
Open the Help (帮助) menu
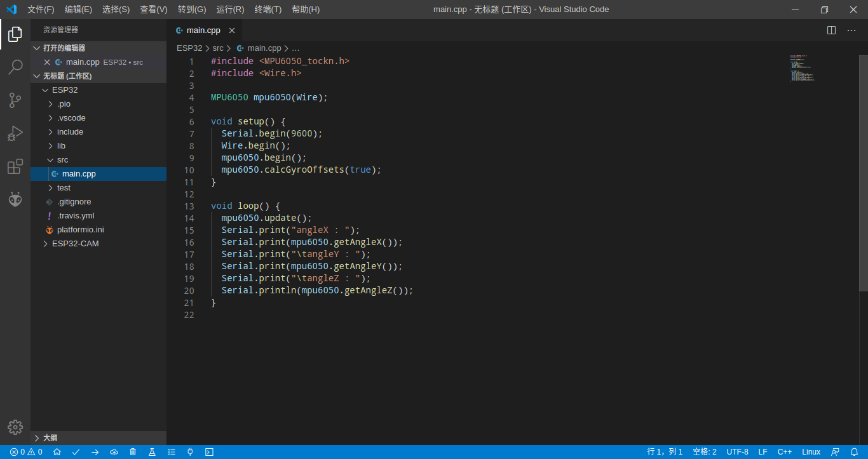coord(306,10)
